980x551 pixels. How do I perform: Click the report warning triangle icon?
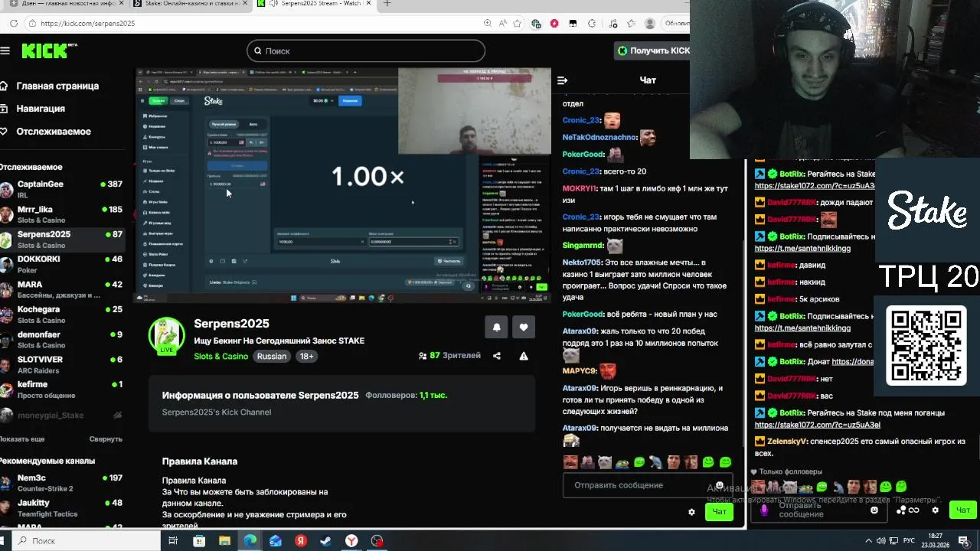coord(524,356)
